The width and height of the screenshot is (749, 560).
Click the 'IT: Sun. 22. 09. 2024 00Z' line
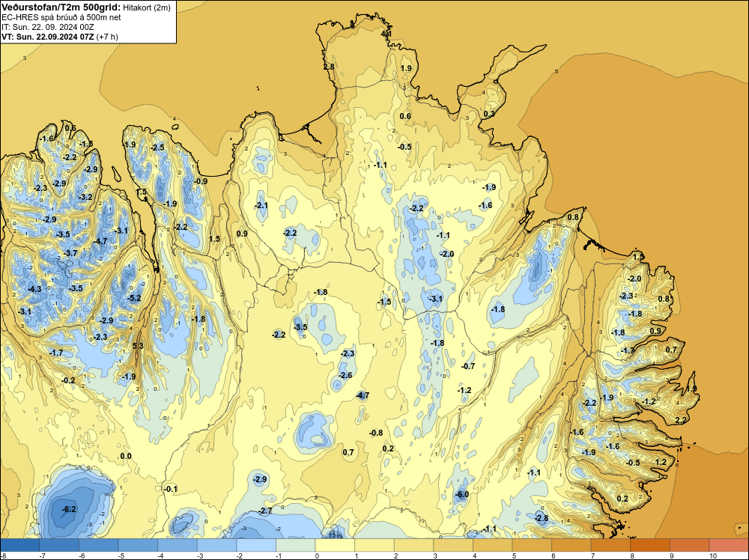click(x=48, y=27)
